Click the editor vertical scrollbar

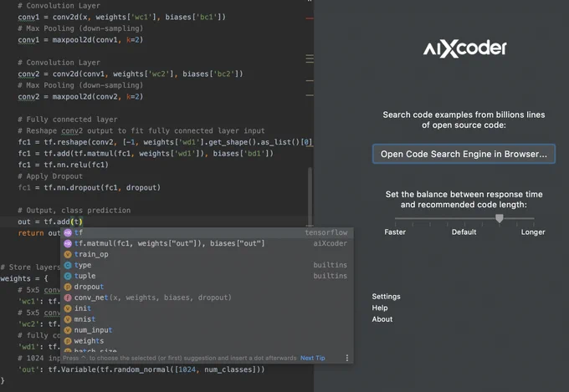coord(310,196)
